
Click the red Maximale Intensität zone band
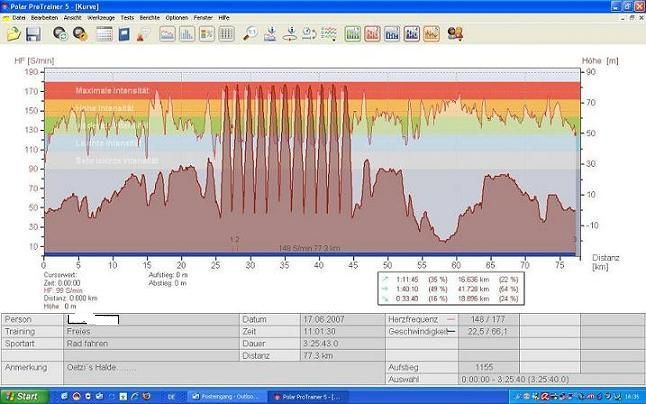point(112,91)
